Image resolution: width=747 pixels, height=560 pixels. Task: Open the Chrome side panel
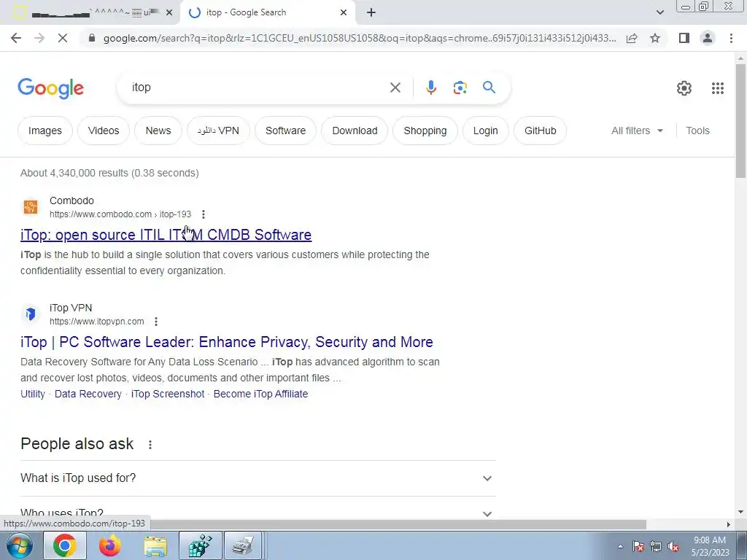pos(684,38)
